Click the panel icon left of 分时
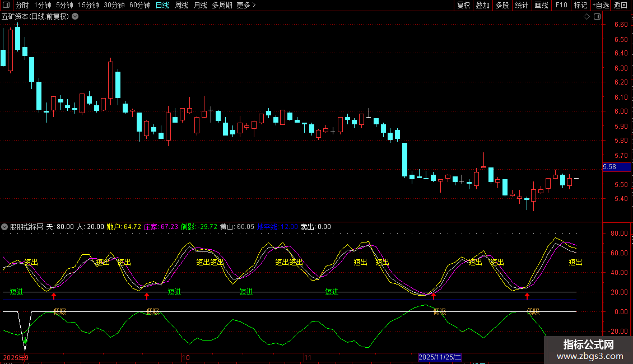 pyautogui.click(x=7, y=5)
